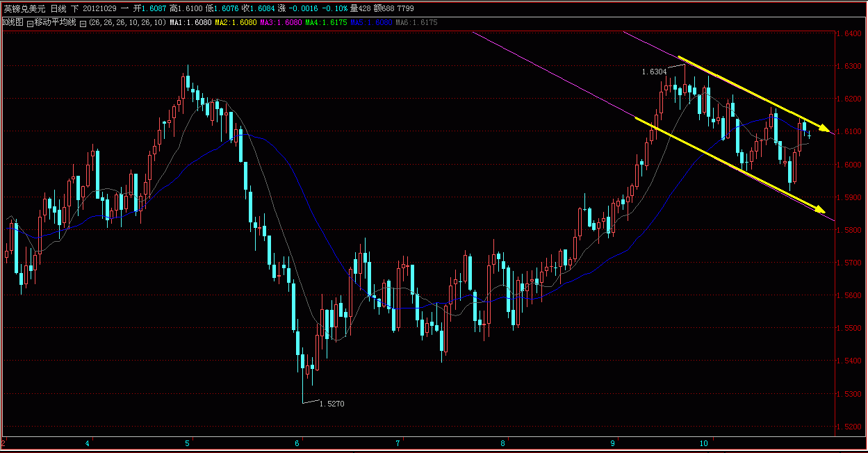Click the 下 label beside 日线
868x453 pixels.
point(75,8)
